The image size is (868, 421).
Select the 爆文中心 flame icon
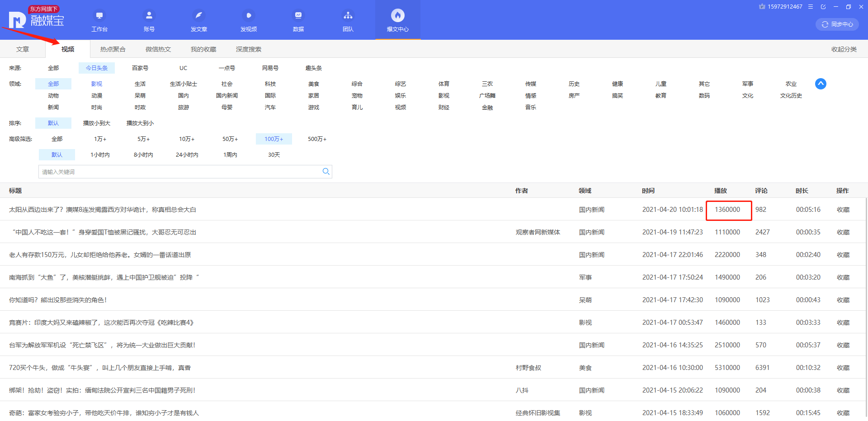point(398,15)
